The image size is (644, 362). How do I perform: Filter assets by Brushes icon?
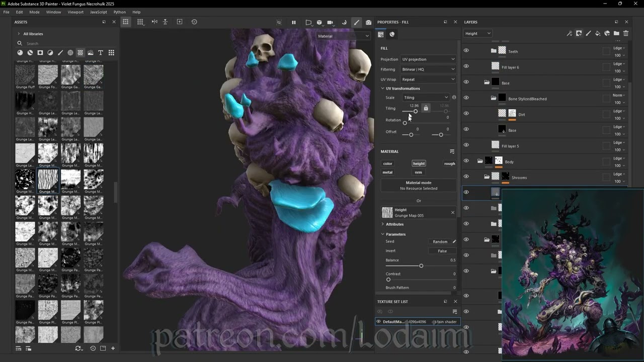click(60, 53)
